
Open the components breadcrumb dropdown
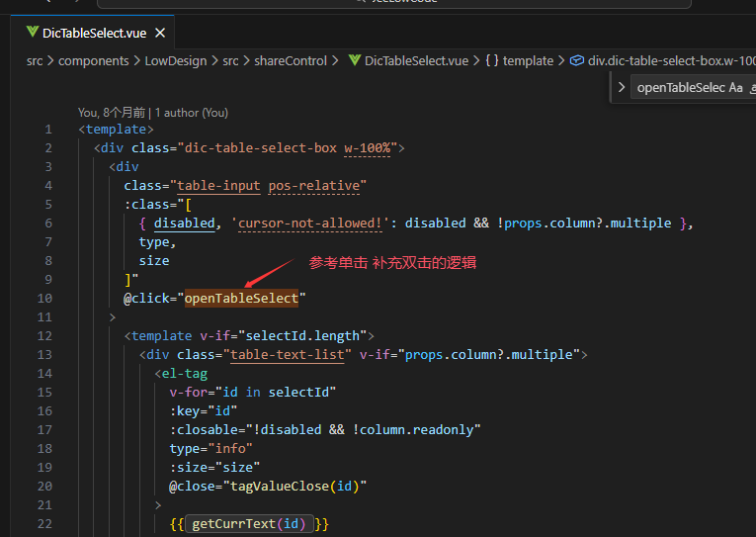click(93, 60)
